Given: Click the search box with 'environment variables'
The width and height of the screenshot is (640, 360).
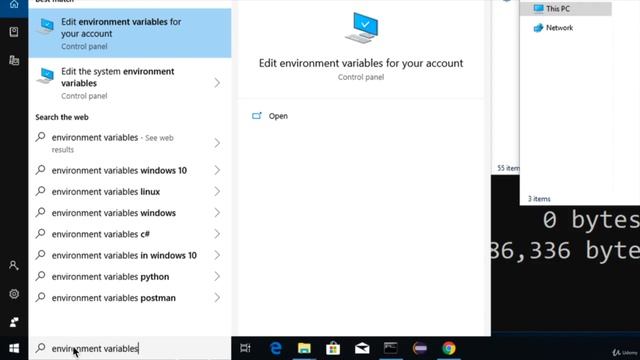Looking at the screenshot, I should (130, 348).
